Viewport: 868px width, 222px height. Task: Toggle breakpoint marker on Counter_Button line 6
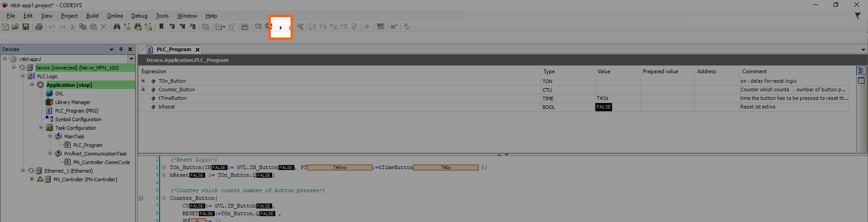coord(164,198)
